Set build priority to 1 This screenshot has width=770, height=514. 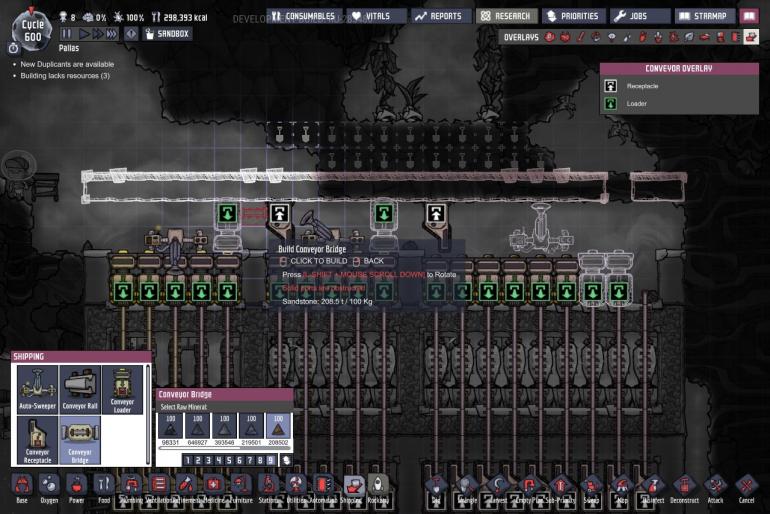click(x=187, y=460)
